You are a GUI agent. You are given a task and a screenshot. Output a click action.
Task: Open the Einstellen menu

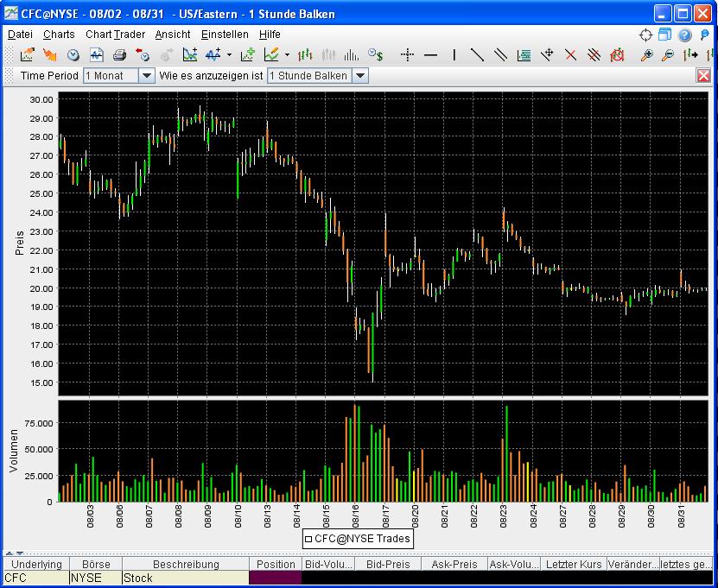(225, 35)
